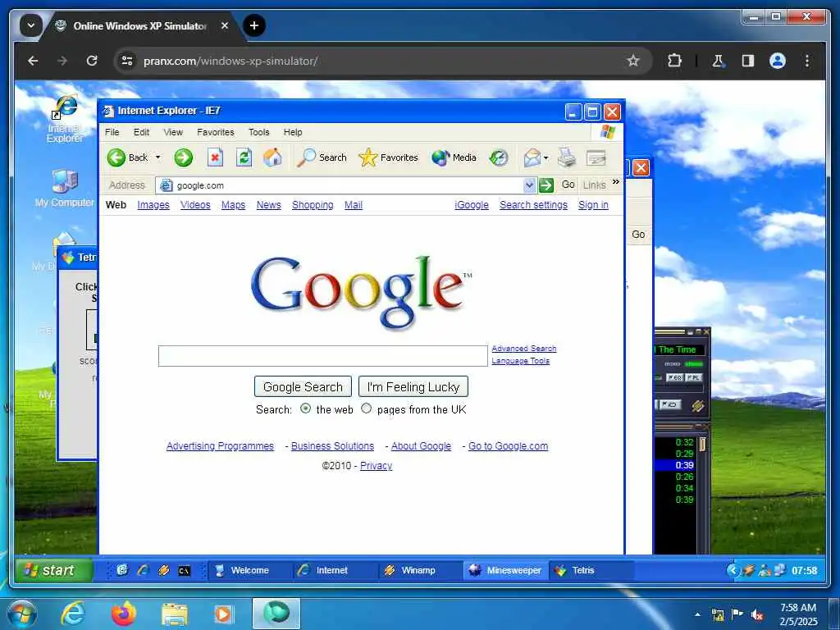Select the Minesweeper taskbar button
The width and height of the screenshot is (840, 630).
(x=506, y=571)
